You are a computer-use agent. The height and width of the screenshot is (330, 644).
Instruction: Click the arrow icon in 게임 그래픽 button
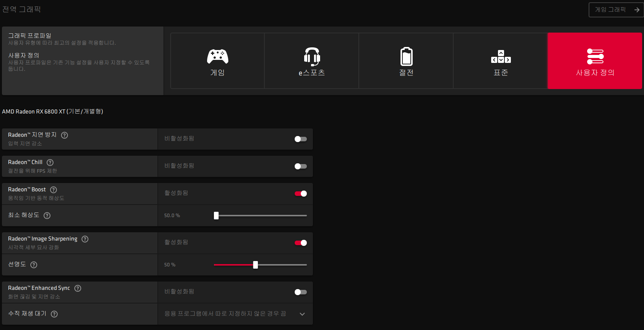[637, 10]
